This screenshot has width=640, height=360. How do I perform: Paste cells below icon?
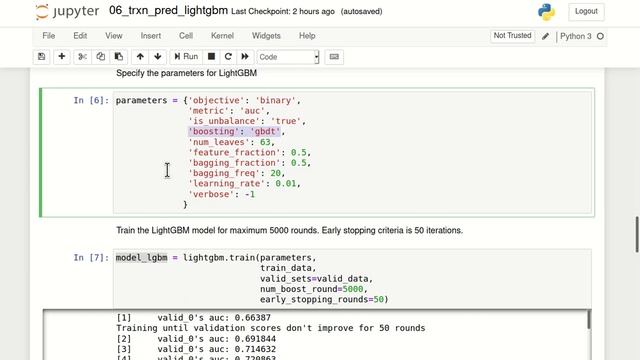(119, 57)
